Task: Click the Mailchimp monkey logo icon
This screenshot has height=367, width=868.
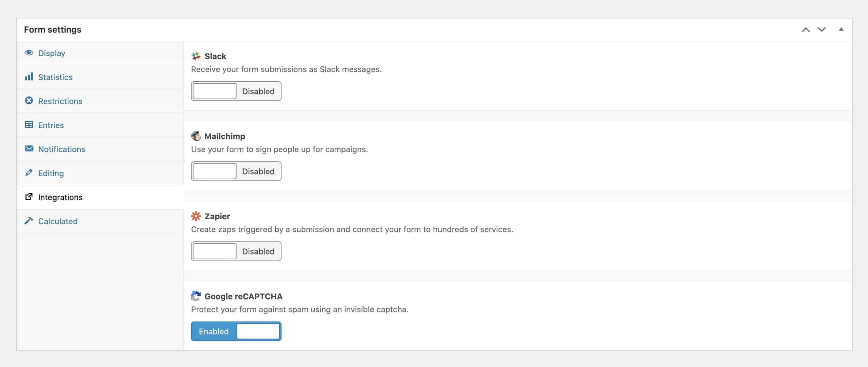Action: point(196,136)
